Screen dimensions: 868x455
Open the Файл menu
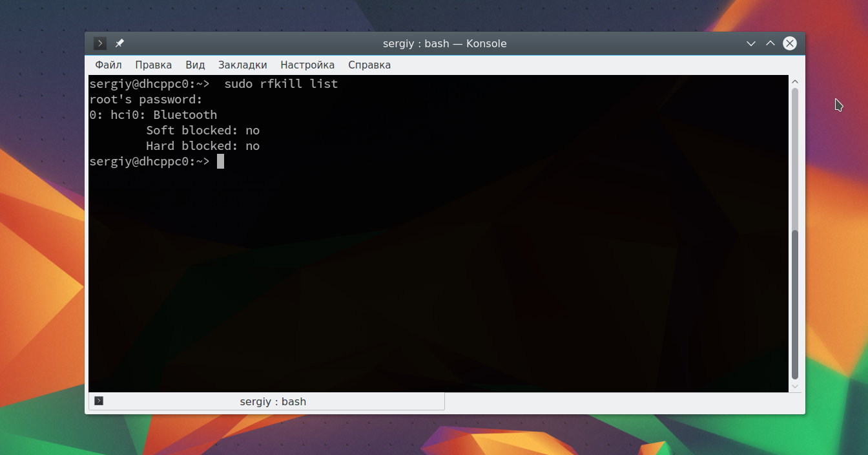(107, 65)
